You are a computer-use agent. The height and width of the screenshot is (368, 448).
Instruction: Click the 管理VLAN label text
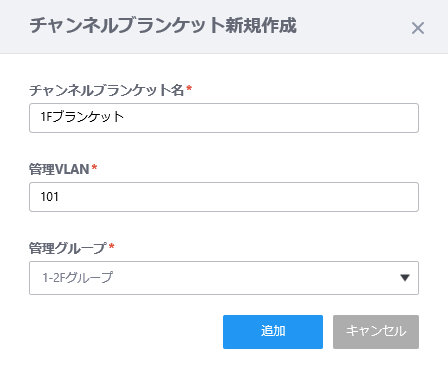(59, 169)
